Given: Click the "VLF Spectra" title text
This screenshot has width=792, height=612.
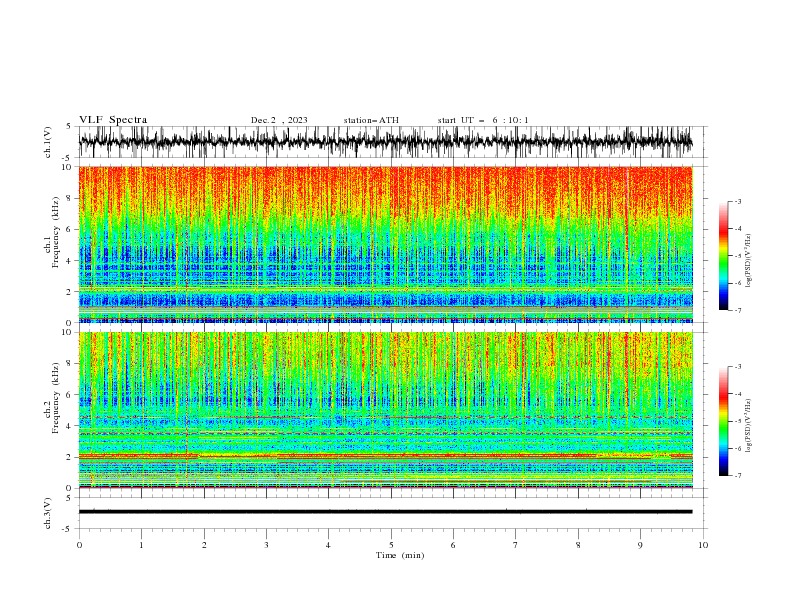Looking at the screenshot, I should coord(113,120).
